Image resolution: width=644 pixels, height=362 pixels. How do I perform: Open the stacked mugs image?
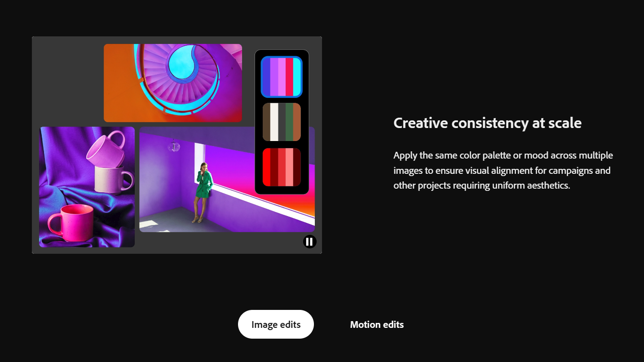pos(87,187)
